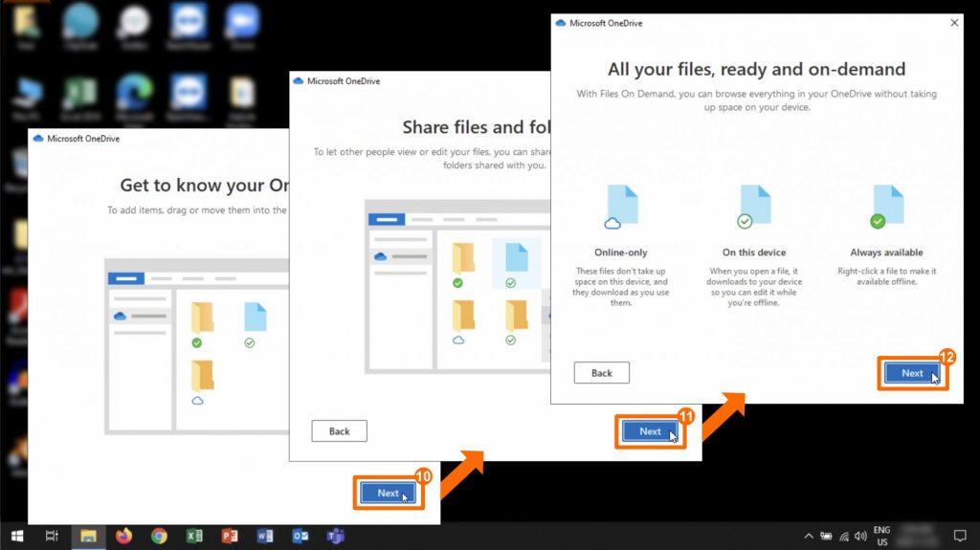Launch Google Chrome from the taskbar
This screenshot has width=980, height=550.
pos(159,537)
